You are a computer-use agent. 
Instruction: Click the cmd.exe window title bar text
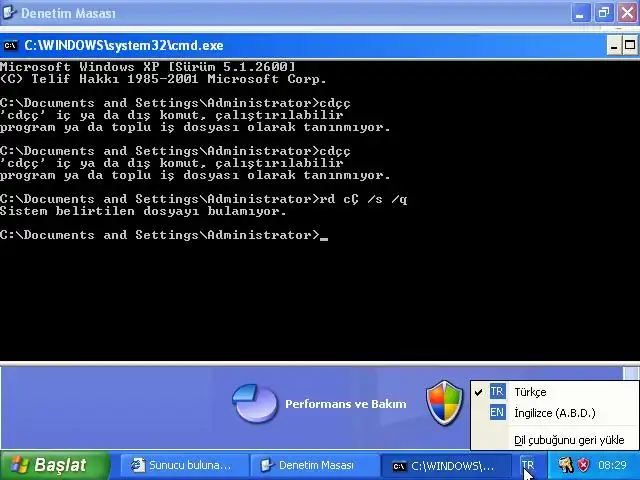coord(124,45)
